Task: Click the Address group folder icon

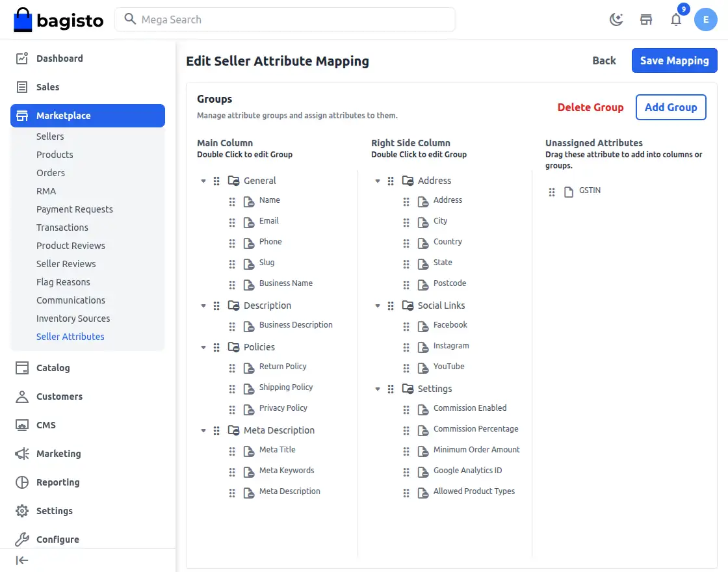Action: point(407,180)
